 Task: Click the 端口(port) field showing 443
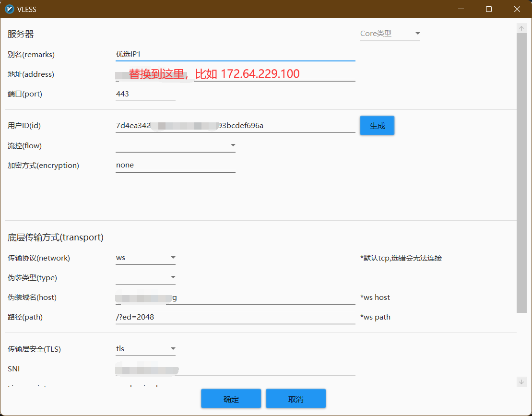145,94
